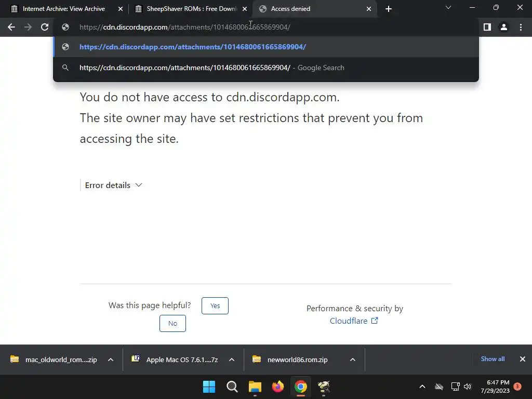This screenshot has width=532, height=399.
Task: Open File Explorer from the taskbar
Action: point(255,387)
